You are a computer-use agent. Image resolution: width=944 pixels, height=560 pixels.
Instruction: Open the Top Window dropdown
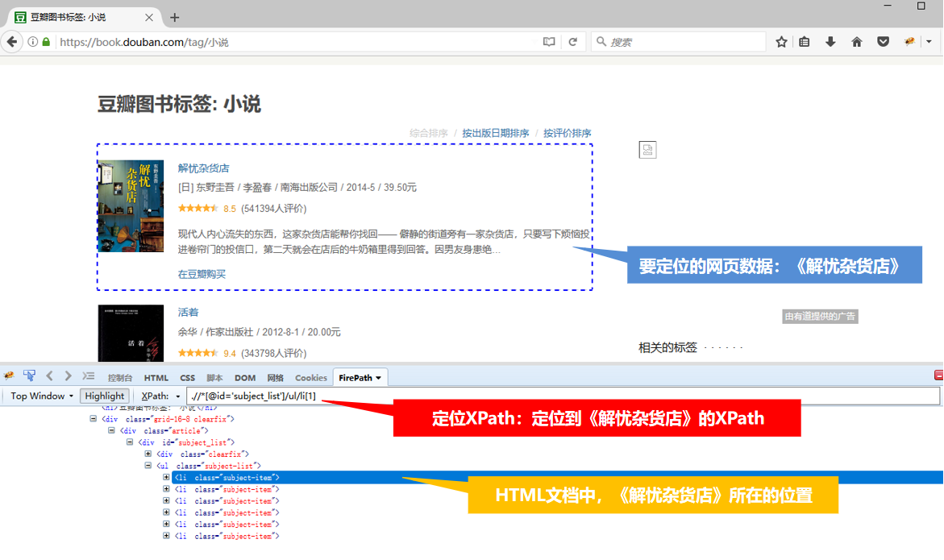42,396
